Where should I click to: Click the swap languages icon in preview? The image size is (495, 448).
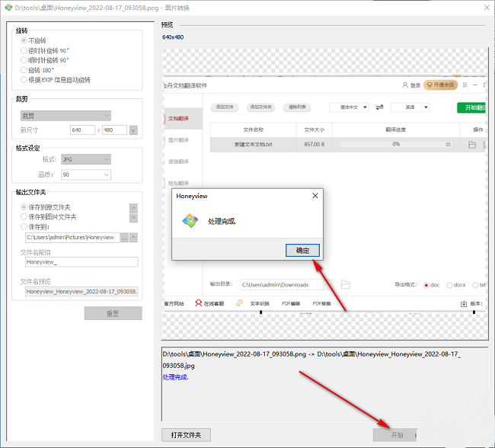[379, 107]
